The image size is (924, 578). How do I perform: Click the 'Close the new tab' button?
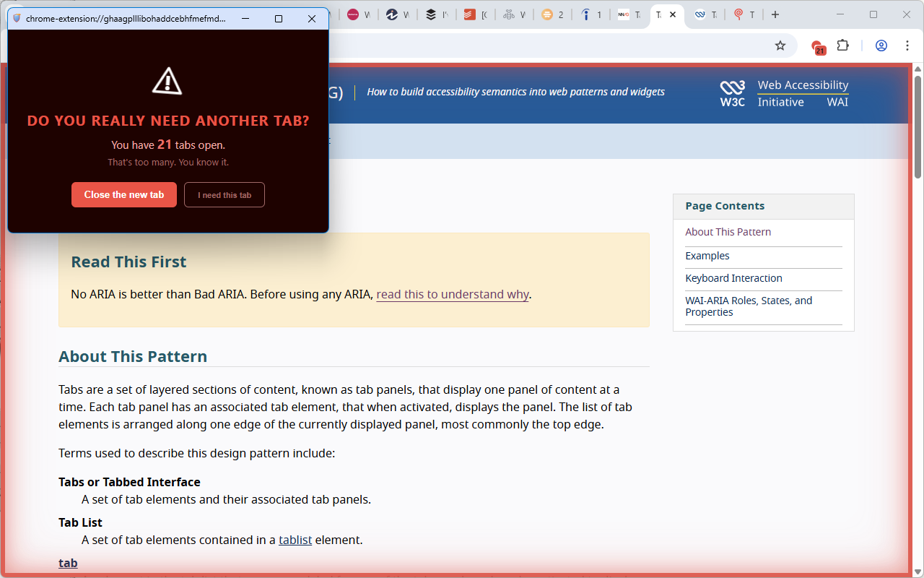point(124,195)
